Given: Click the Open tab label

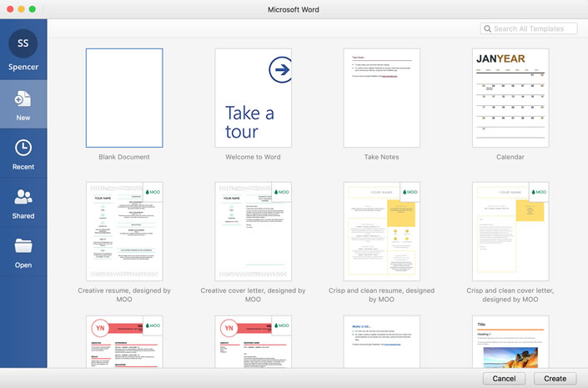Looking at the screenshot, I should [x=23, y=265].
